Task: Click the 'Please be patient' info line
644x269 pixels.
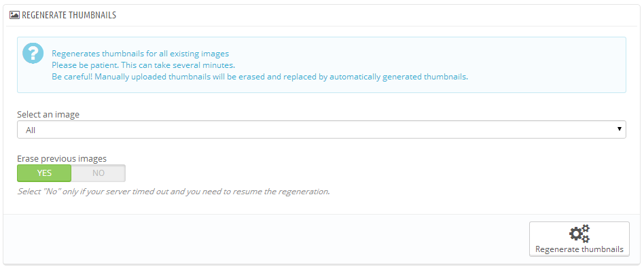Action: (143, 65)
